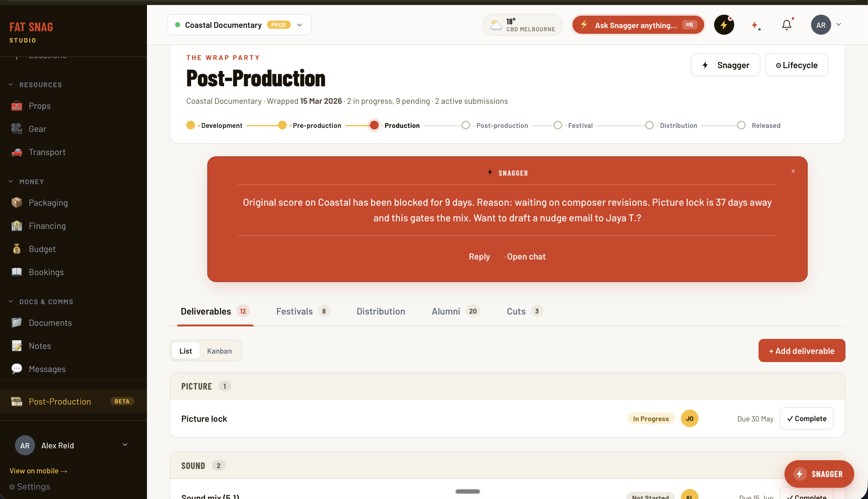This screenshot has height=499, width=868.
Task: Click the In Progress status on Picture lock
Action: (651, 418)
